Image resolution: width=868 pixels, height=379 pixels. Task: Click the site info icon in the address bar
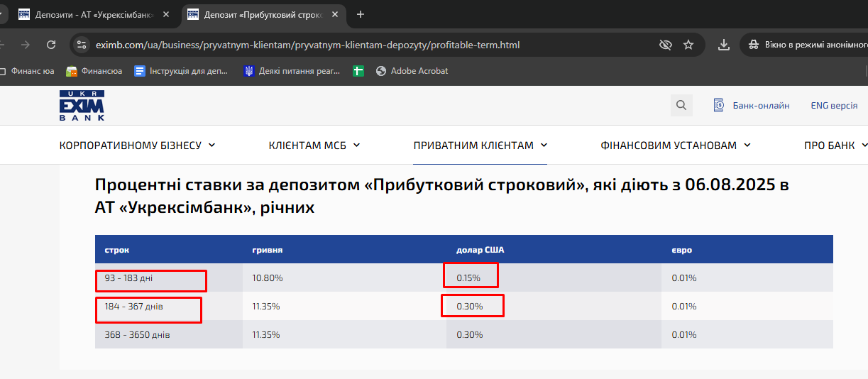point(82,45)
